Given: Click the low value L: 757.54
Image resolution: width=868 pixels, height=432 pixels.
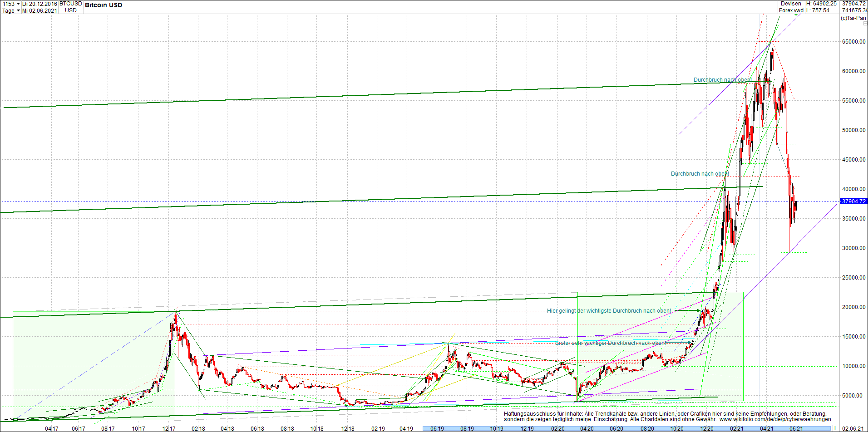Looking at the screenshot, I should tap(818, 10).
